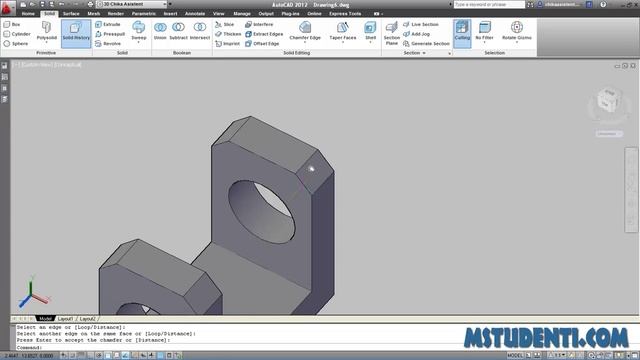Screen dimensions: 640x360
Task: Select the Imprint tool
Action: [x=227, y=43]
